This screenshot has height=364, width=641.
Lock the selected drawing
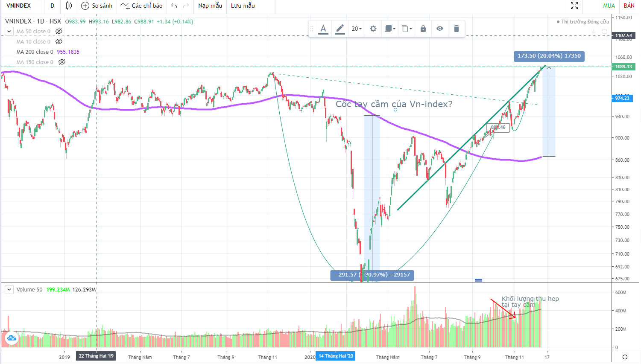pyautogui.click(x=423, y=29)
